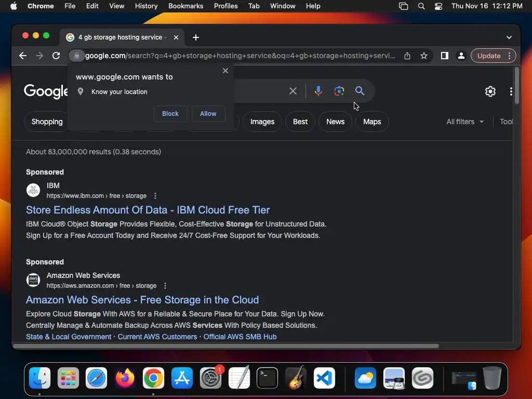Open Launchpad from the Dock
Image resolution: width=532 pixels, height=399 pixels.
tap(68, 378)
